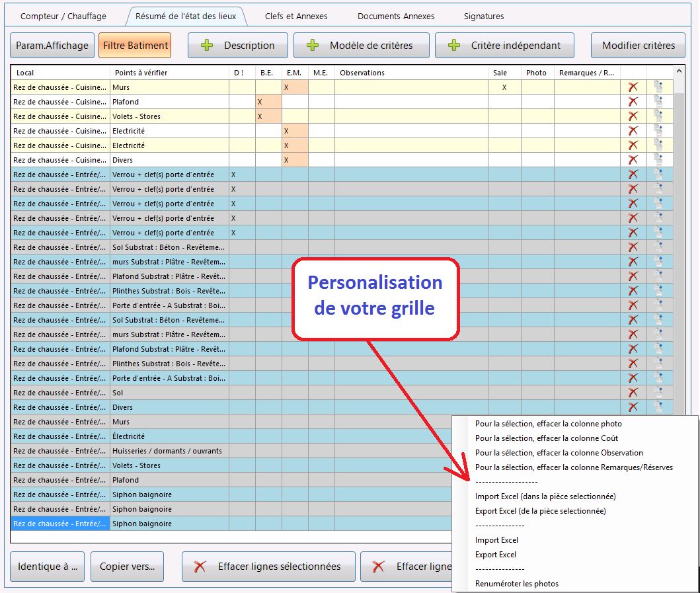
Task: Open the Identique à ... options
Action: pyautogui.click(x=48, y=567)
